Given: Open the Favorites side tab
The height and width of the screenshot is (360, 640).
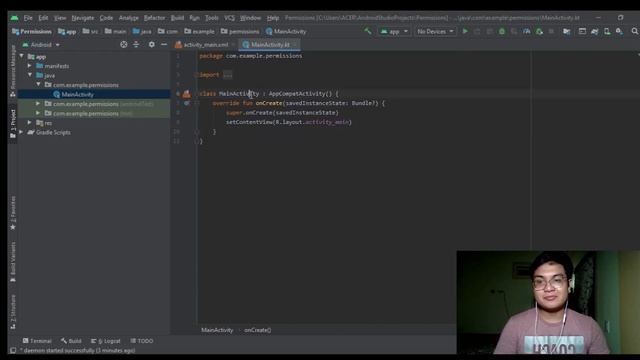Looking at the screenshot, I should (x=13, y=212).
